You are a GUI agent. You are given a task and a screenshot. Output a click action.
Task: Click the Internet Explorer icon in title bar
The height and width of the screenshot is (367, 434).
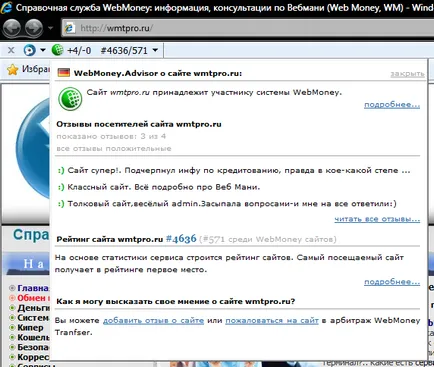[x=6, y=7]
